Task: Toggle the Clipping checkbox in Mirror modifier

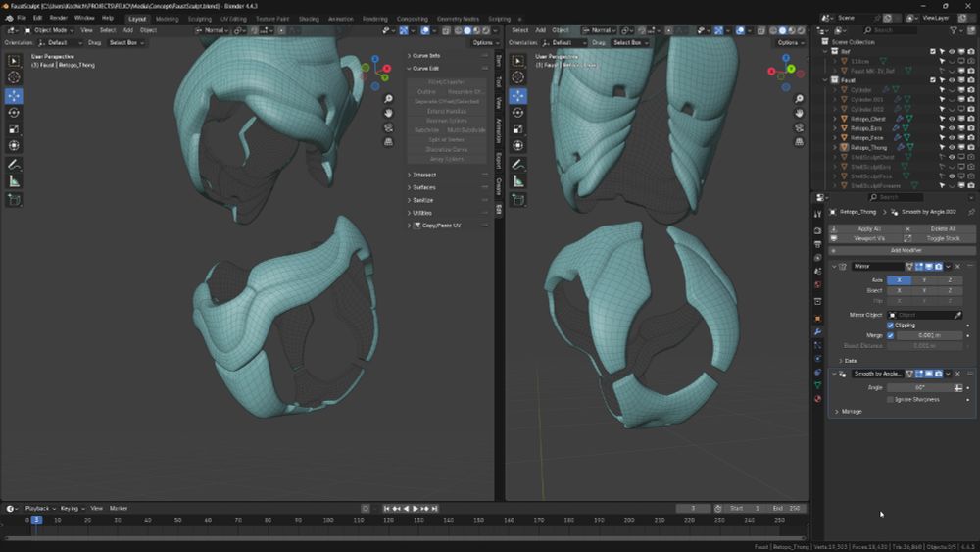Action: click(890, 326)
